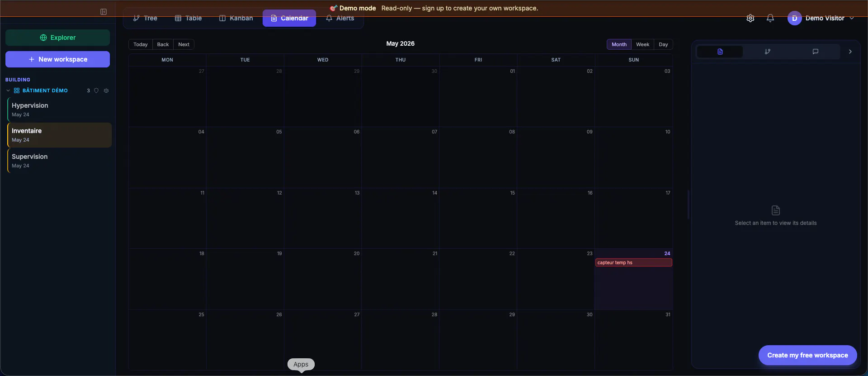
Task: Create a New workspace
Action: pyautogui.click(x=57, y=59)
